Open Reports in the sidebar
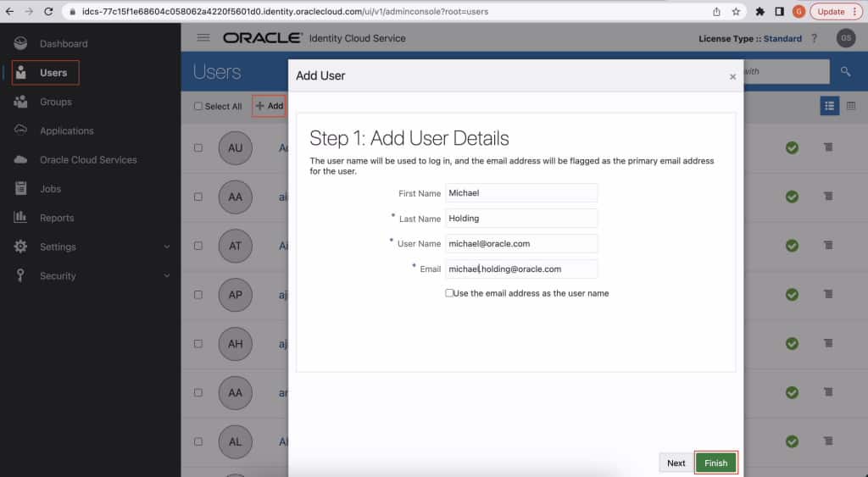 pyautogui.click(x=57, y=218)
